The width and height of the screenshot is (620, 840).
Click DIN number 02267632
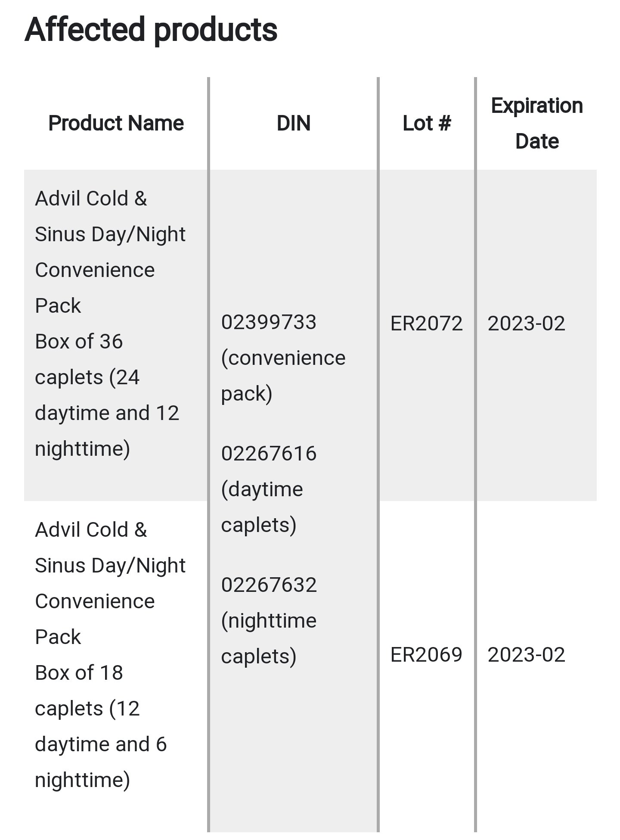pos(269,585)
